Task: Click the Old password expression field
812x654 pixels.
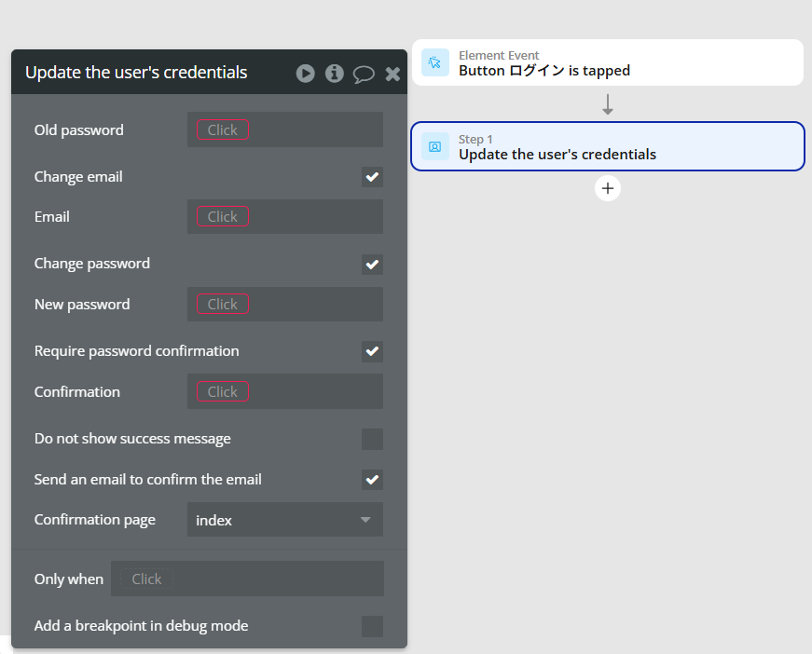Action: click(x=285, y=129)
